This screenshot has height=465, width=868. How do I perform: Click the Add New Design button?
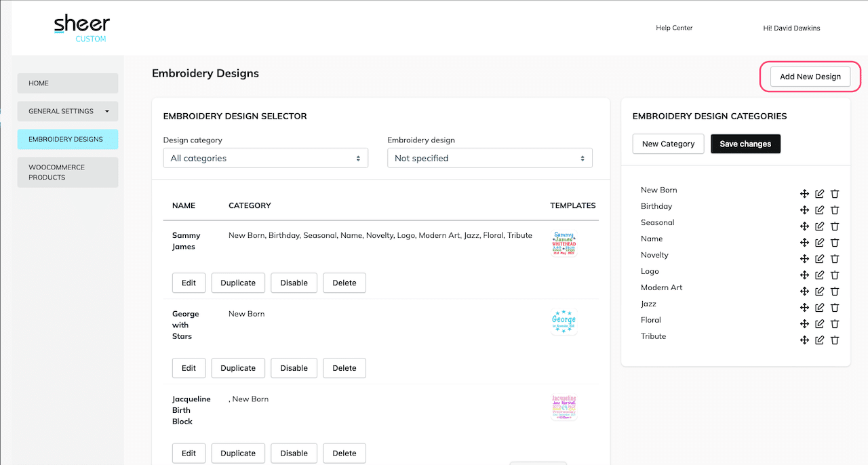pos(810,77)
